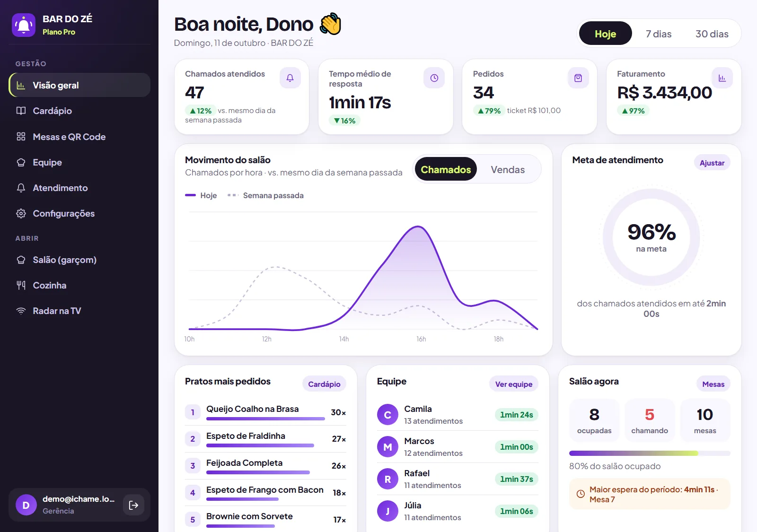Click Marcos' response time 1min 00s
757x532 pixels.
[x=517, y=447]
